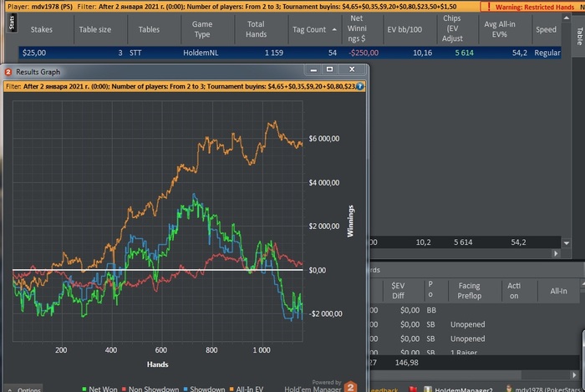
Task: Click the HoldemNL game type cell
Action: pyautogui.click(x=201, y=53)
